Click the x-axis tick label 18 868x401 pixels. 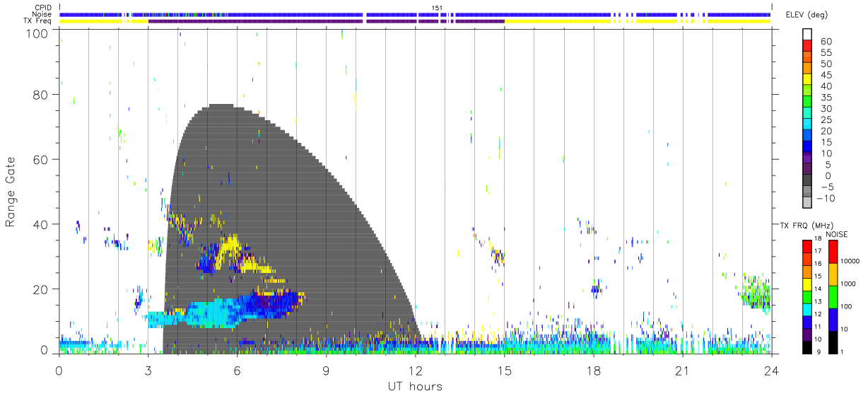click(x=593, y=370)
